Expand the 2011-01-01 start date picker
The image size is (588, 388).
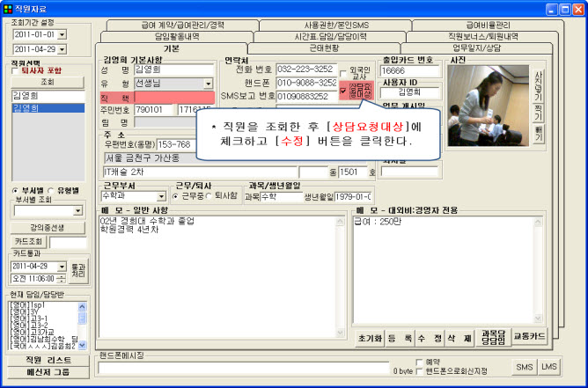point(61,35)
